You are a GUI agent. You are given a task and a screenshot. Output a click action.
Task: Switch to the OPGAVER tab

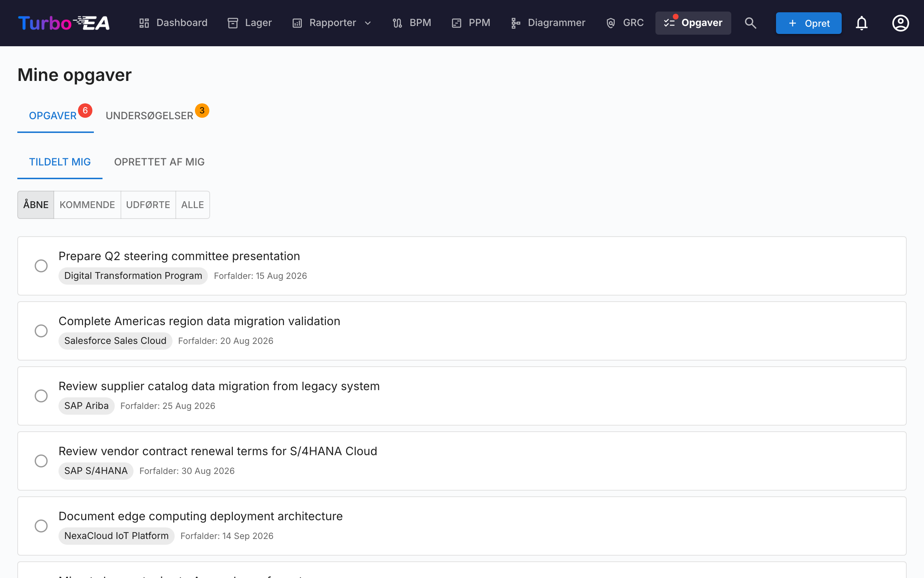click(55, 116)
